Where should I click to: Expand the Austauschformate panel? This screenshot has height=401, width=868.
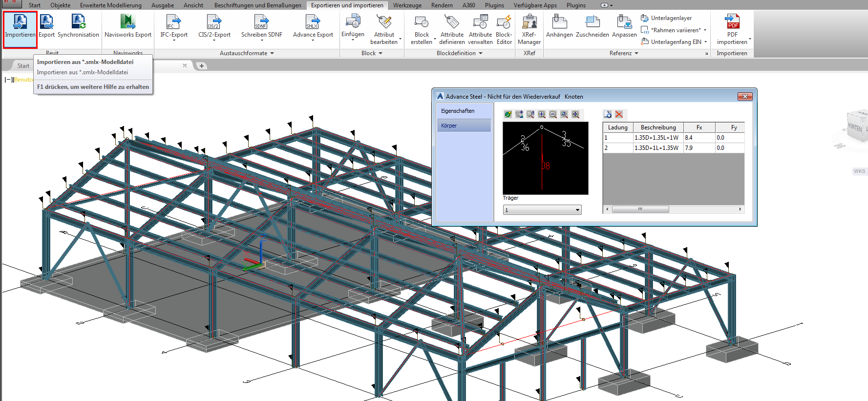tap(247, 53)
